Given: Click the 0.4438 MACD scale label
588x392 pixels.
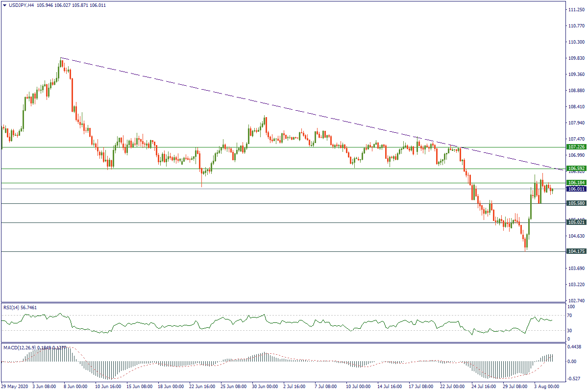Looking at the screenshot, I should 573,347.
